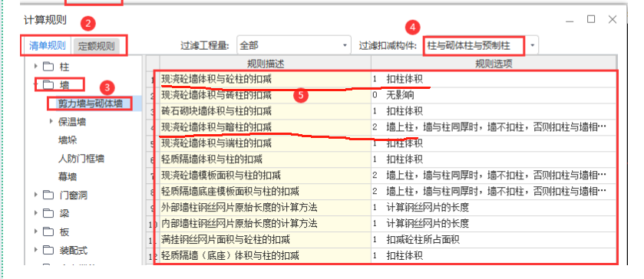Expand the 门窗洞 tree folder
Viewport: 644px width, 279px height.
pyautogui.click(x=35, y=195)
